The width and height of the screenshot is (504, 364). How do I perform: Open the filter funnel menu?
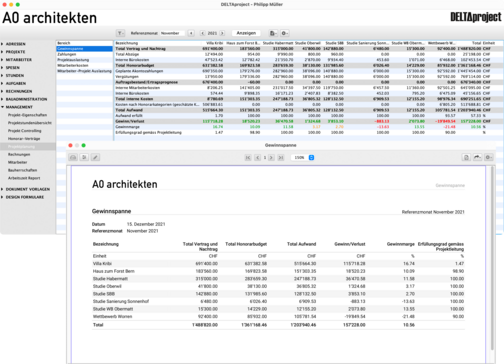[x=120, y=33]
